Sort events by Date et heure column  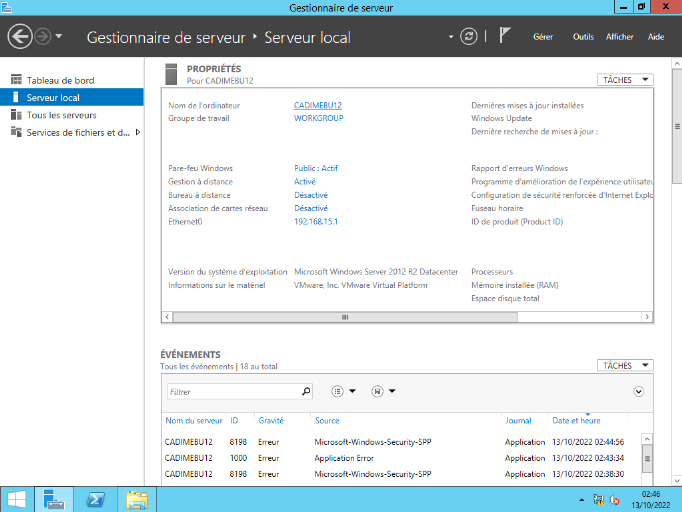point(576,421)
